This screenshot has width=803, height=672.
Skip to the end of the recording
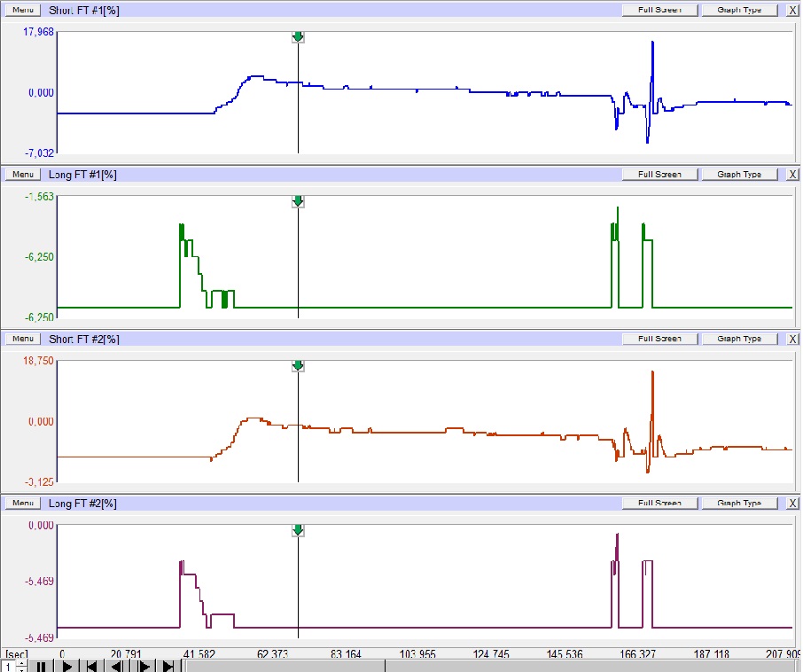click(x=168, y=666)
